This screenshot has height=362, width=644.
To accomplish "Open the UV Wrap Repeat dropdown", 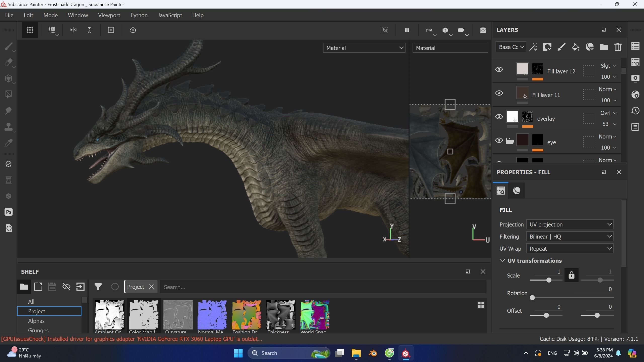I will coord(570,248).
